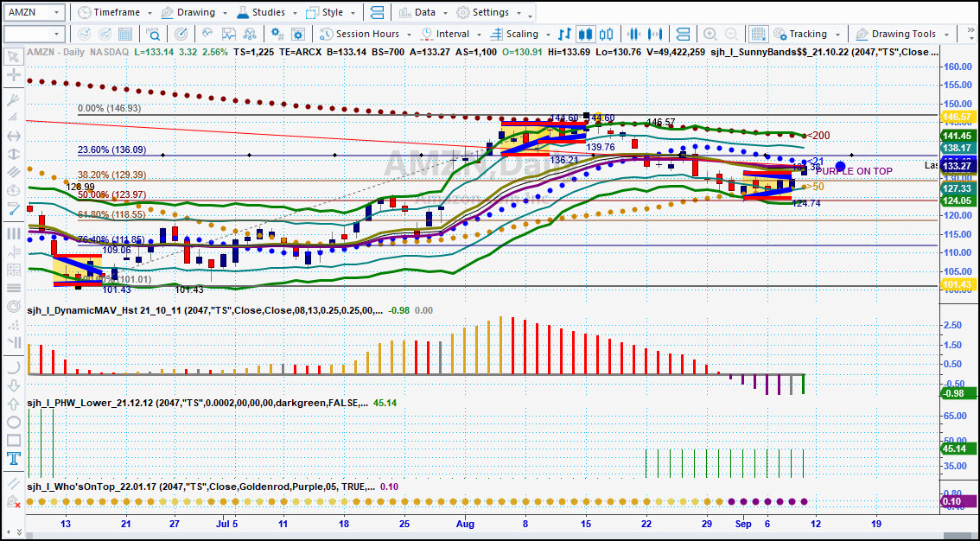This screenshot has height=541, width=980.
Task: Click the stacked panes icon before zoom
Action: point(683,34)
